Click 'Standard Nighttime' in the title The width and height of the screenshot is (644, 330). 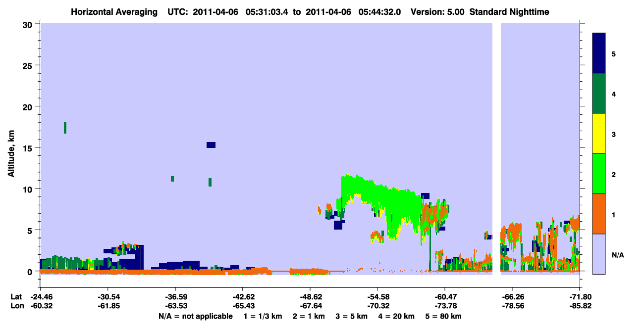(x=509, y=11)
